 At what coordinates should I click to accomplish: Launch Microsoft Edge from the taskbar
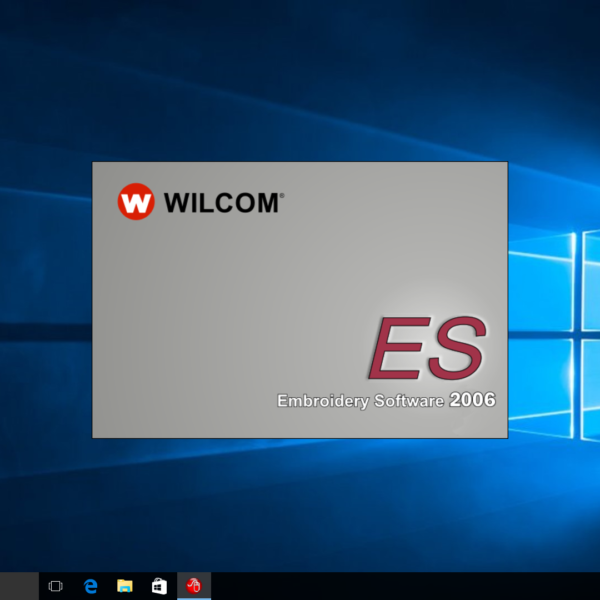(x=90, y=586)
